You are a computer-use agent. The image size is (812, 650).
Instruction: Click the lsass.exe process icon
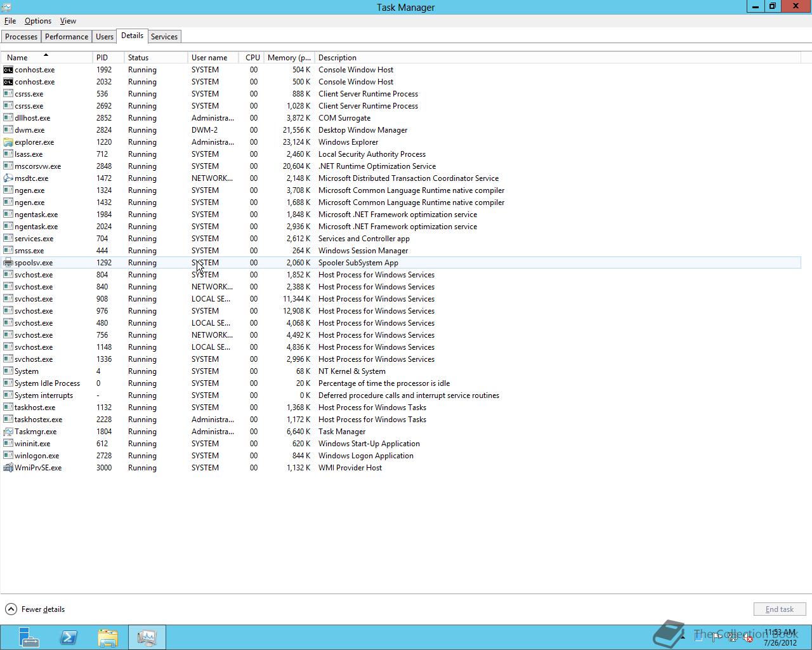coord(8,154)
